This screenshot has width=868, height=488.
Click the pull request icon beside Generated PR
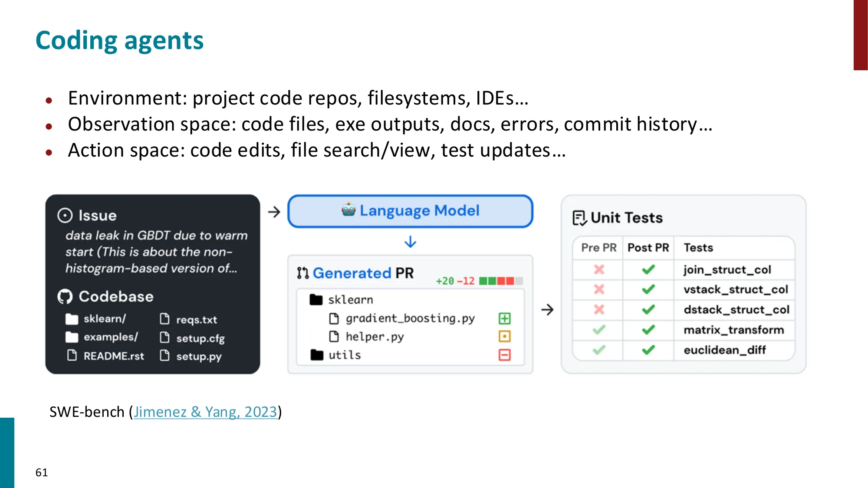[302, 273]
